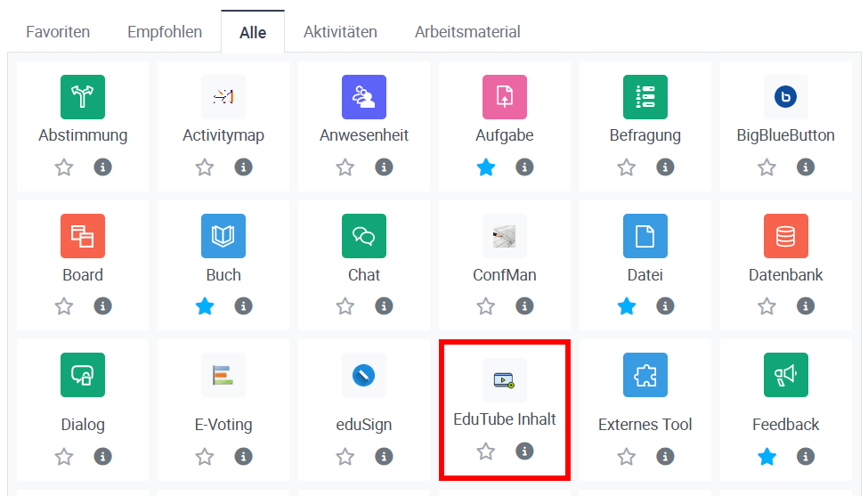
Task: View info for EduTube Inhalt
Action: (x=524, y=451)
